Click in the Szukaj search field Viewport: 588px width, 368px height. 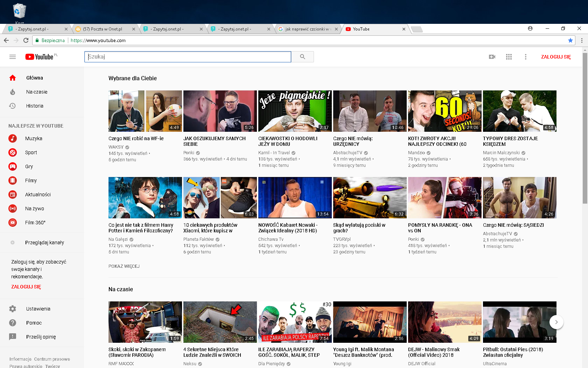[188, 57]
